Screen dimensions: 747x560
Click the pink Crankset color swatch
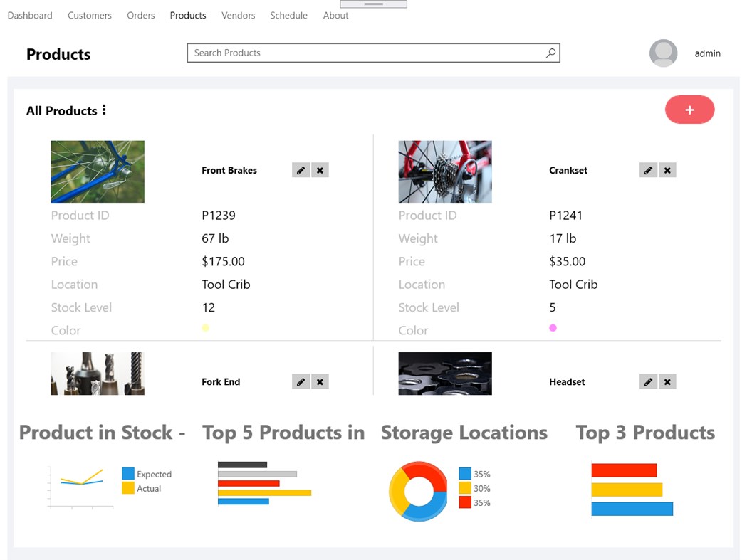click(553, 328)
